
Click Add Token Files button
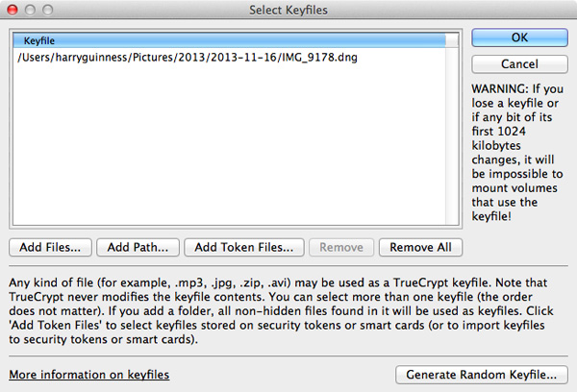[x=244, y=247]
